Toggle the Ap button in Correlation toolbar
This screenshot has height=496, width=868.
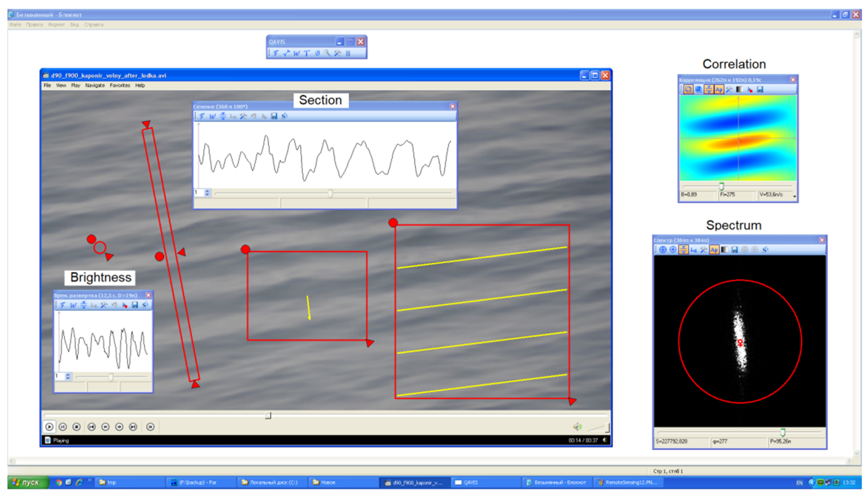point(719,90)
